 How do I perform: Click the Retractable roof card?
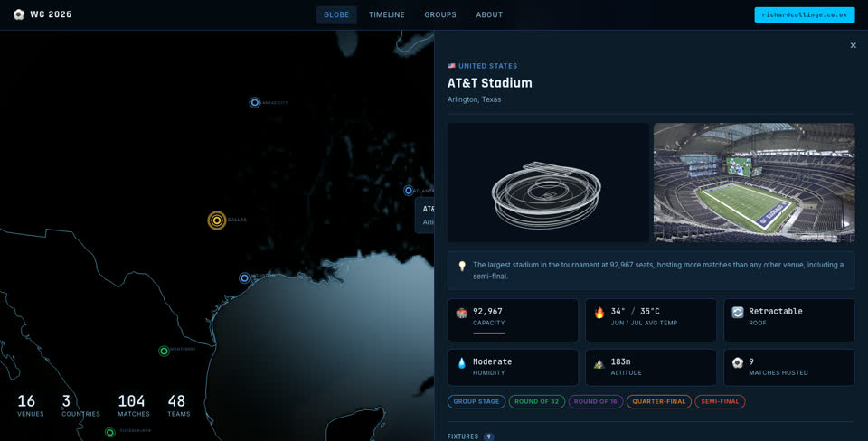788,320
